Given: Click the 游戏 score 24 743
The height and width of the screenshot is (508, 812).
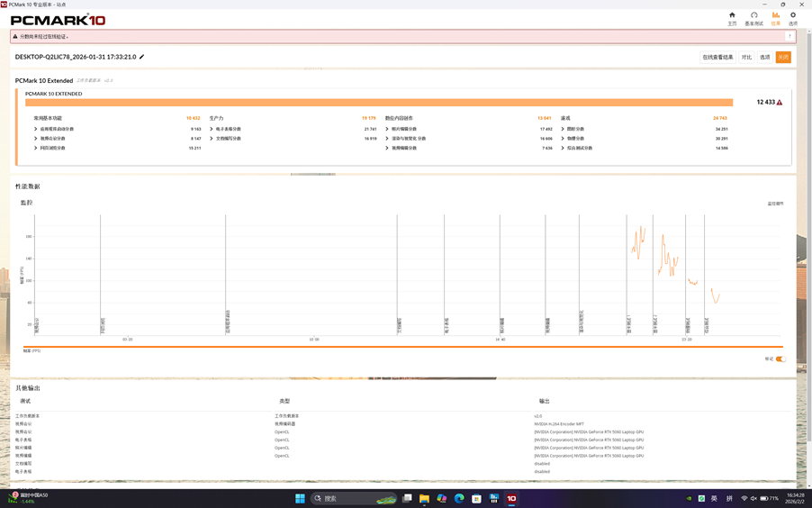Looking at the screenshot, I should click(x=720, y=118).
